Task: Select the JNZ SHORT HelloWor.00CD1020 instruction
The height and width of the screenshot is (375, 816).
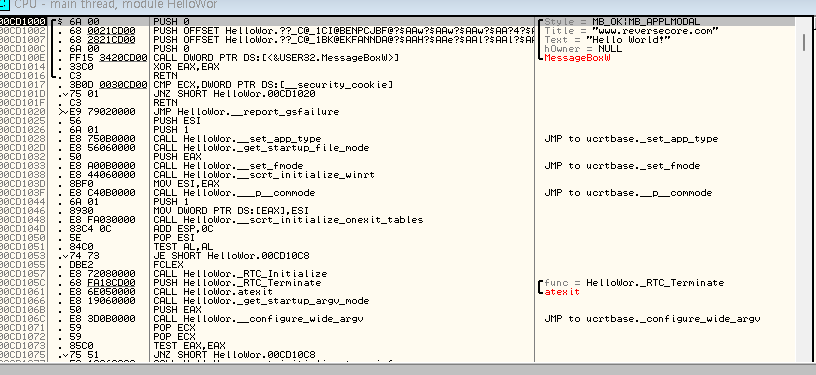Action: coord(234,94)
